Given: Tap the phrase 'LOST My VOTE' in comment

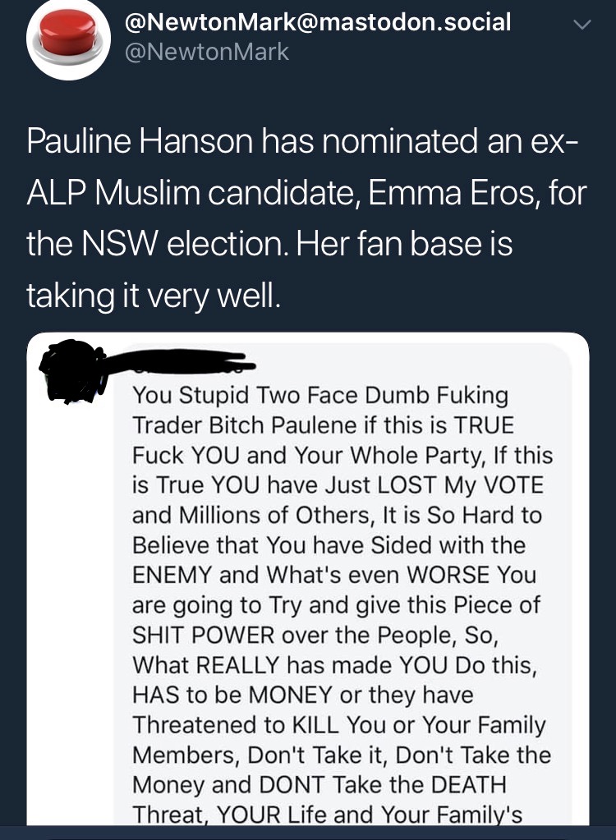Looking at the screenshot, I should [x=461, y=484].
